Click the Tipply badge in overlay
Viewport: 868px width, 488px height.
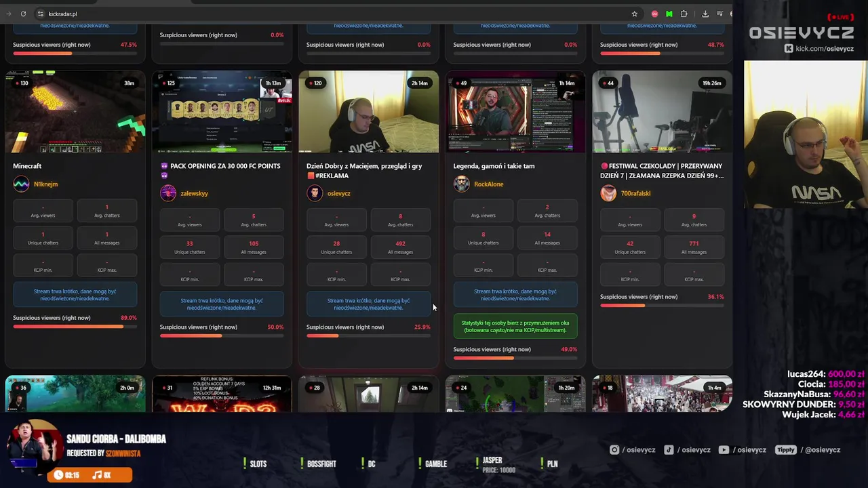click(x=785, y=449)
